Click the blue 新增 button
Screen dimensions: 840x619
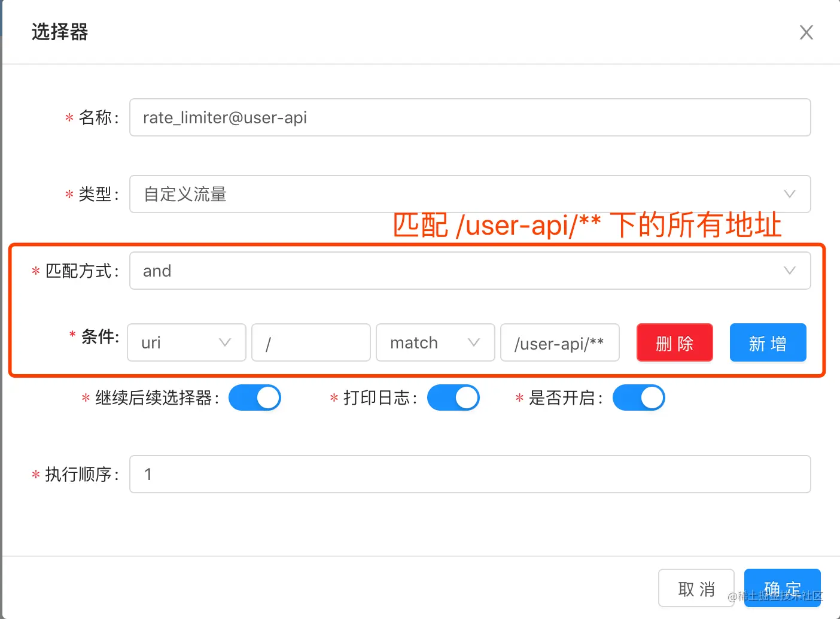pyautogui.click(x=768, y=342)
